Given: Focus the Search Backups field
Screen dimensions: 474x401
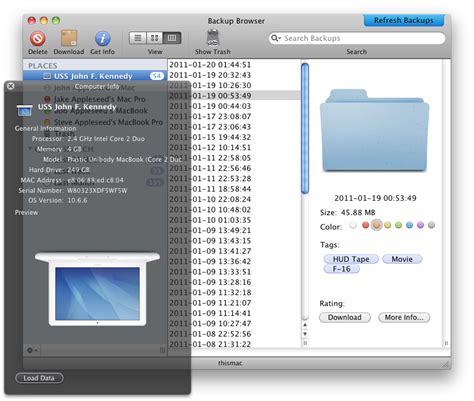Looking at the screenshot, I should pyautogui.click(x=357, y=38).
